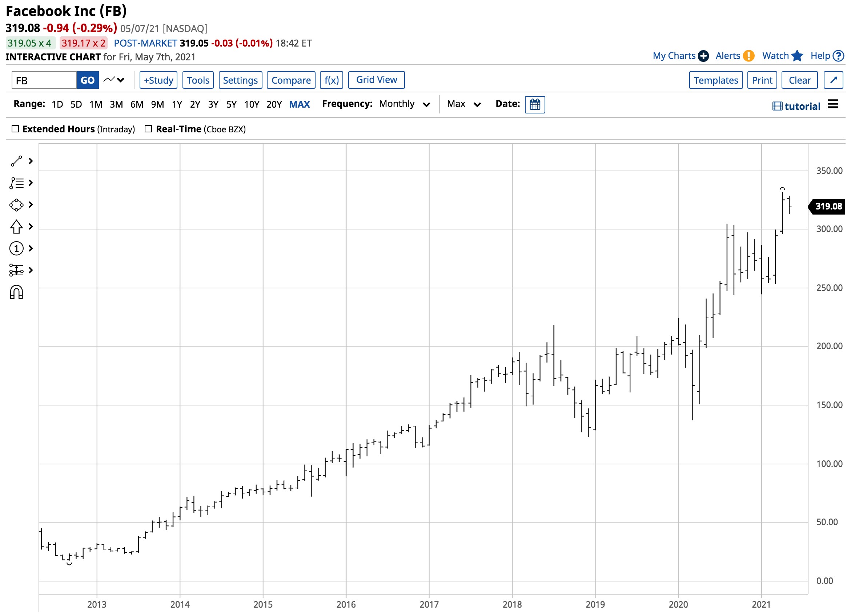Select the 20Y range option
Viewport: 855px width, 616px height.
[x=275, y=105]
